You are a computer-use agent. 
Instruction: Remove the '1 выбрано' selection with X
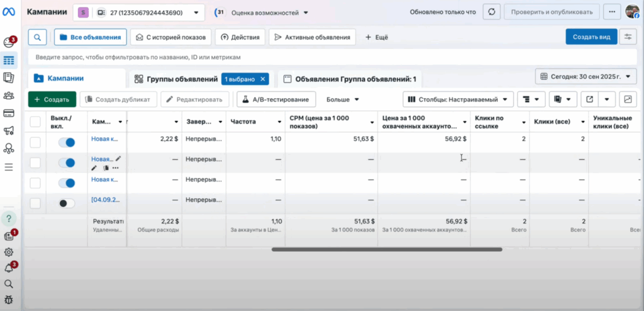tap(263, 79)
